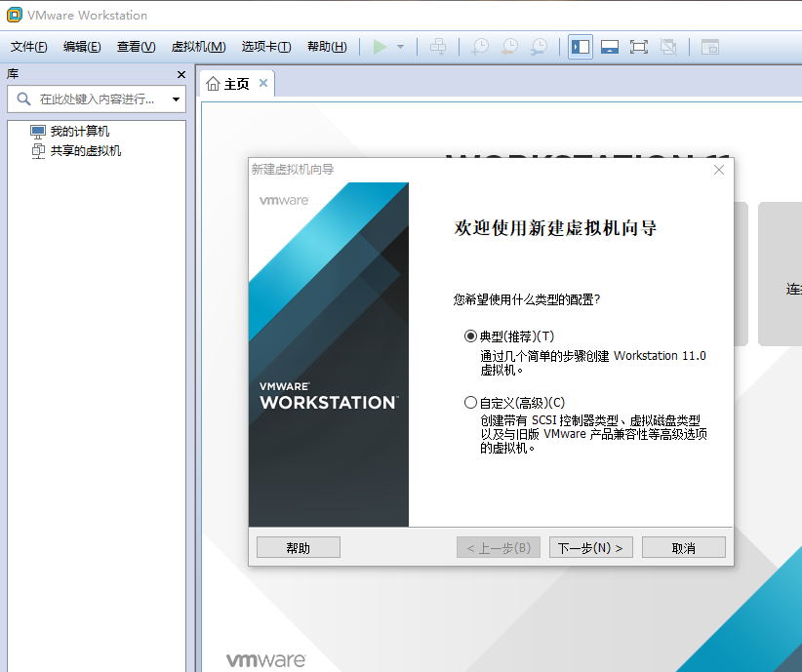
Task: Click the 欢迎使用新建虚拟机向导 heading
Action: pos(555,227)
